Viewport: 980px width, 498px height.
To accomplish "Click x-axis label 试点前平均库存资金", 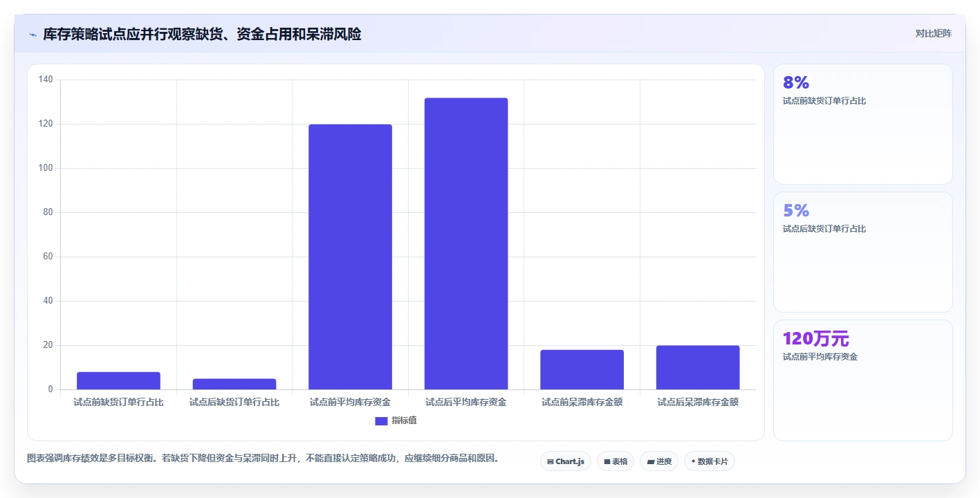I will tap(350, 402).
